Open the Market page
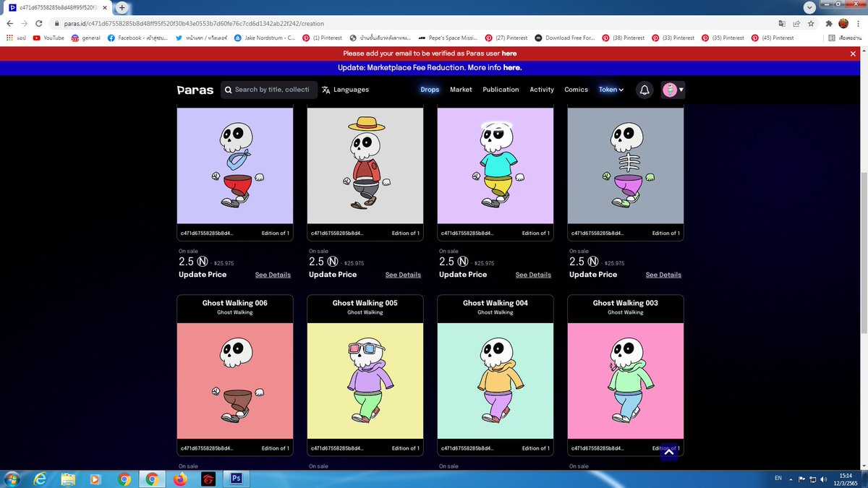The image size is (868, 488). click(x=461, y=90)
